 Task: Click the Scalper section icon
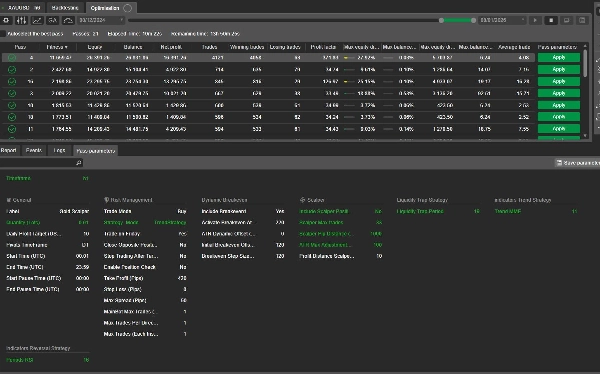point(302,200)
